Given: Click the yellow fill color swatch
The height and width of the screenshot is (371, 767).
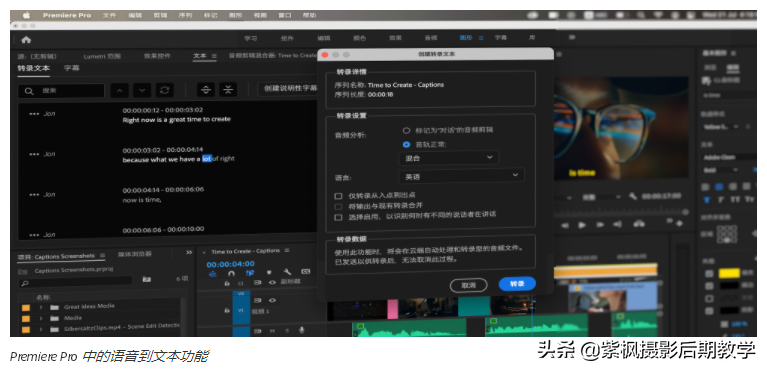Looking at the screenshot, I should tap(729, 274).
